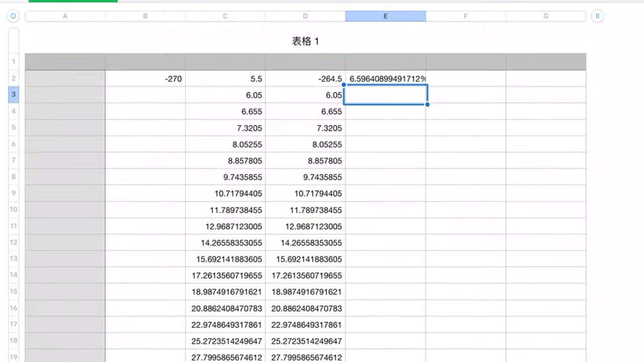Image resolution: width=644 pixels, height=362 pixels.
Task: Click the cell containing 5.5
Action: coord(225,78)
